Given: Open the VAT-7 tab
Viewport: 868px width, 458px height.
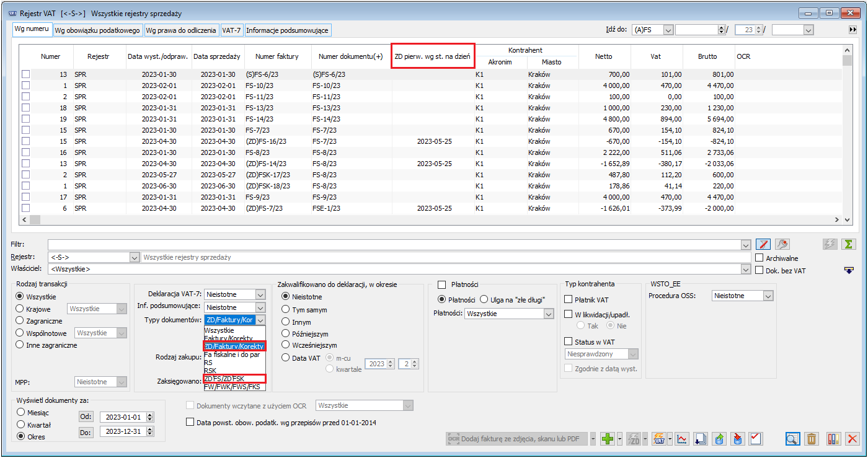Looking at the screenshot, I should tap(232, 30).
